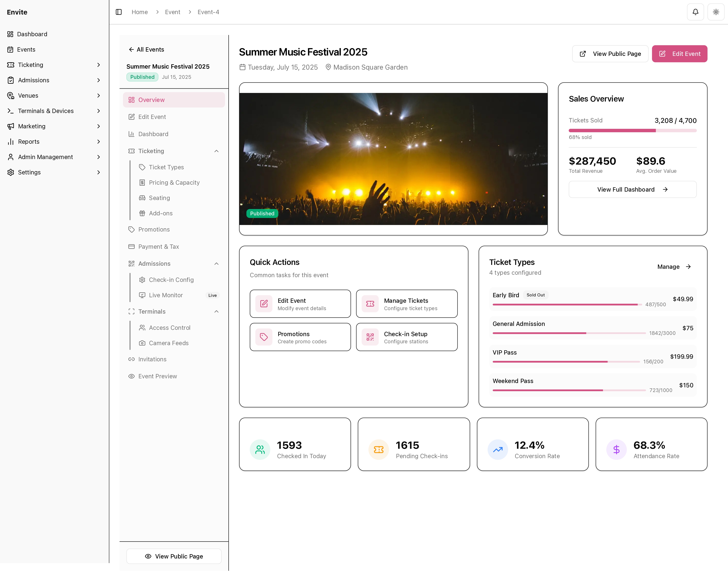Click the Pending Check-ins ticket icon
The width and height of the screenshot is (728, 581).
tap(378, 450)
